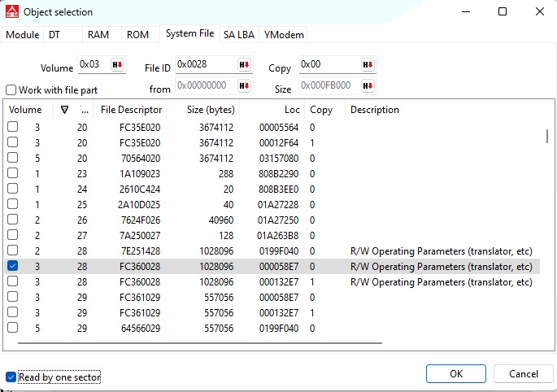Uncheck the selected row with Loc 000058E7 size 1028096
This screenshot has height=392, width=557.
click(13, 266)
